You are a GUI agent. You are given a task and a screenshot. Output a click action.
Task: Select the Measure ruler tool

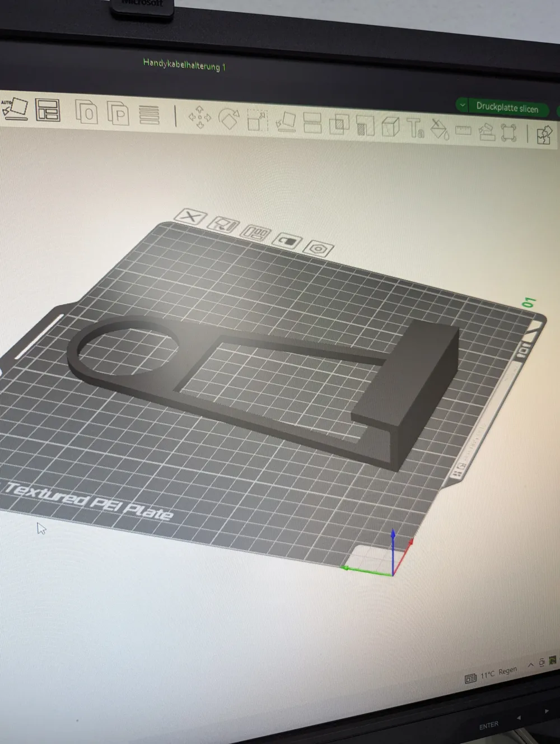point(463,131)
